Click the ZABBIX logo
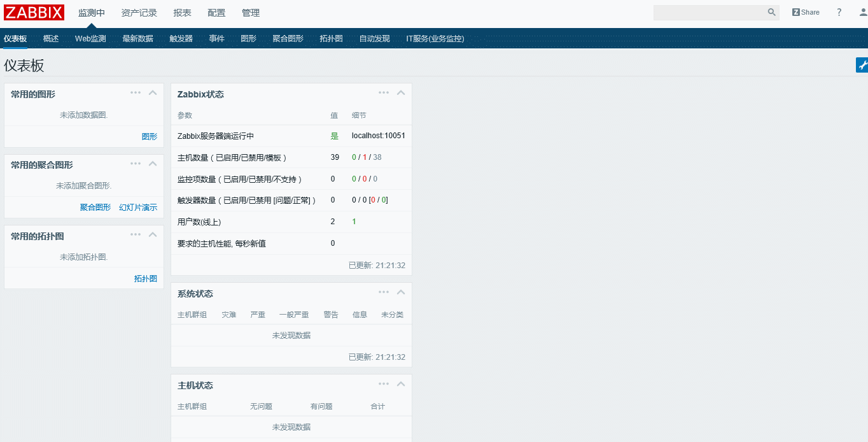The width and height of the screenshot is (868, 442). (x=34, y=13)
